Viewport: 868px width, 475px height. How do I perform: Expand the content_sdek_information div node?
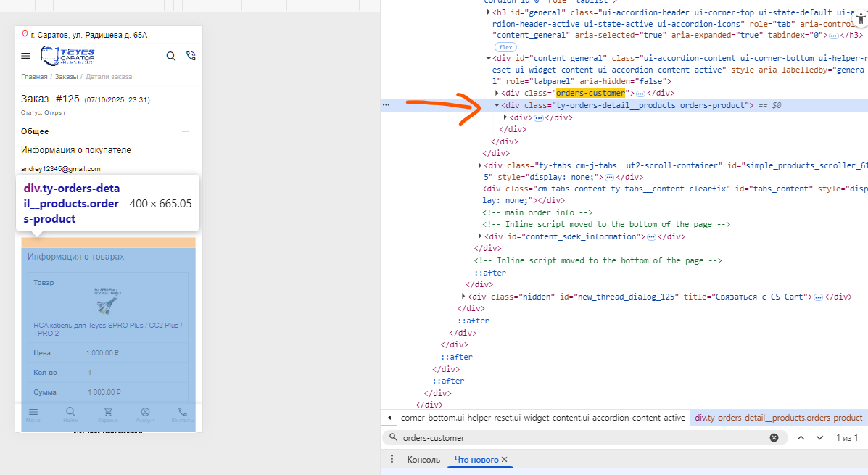pos(481,236)
